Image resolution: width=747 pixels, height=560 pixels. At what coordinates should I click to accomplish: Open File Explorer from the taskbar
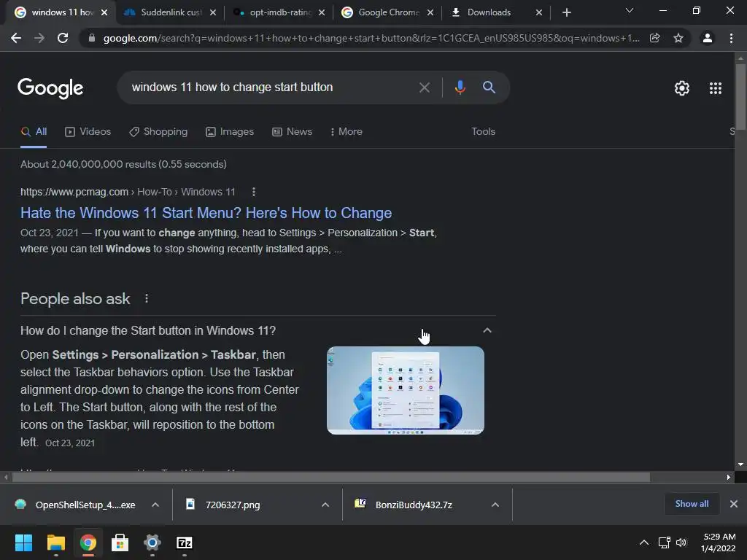(55, 542)
